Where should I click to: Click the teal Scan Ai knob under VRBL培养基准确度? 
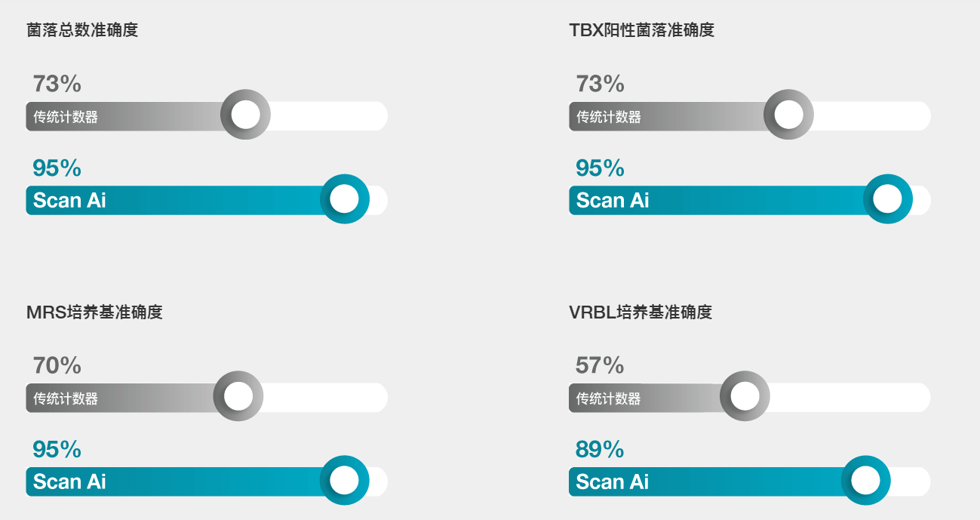(x=865, y=481)
